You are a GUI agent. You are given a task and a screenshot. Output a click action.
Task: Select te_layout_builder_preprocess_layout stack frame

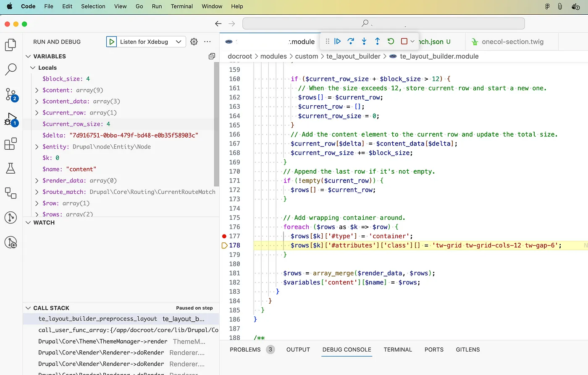(121, 319)
